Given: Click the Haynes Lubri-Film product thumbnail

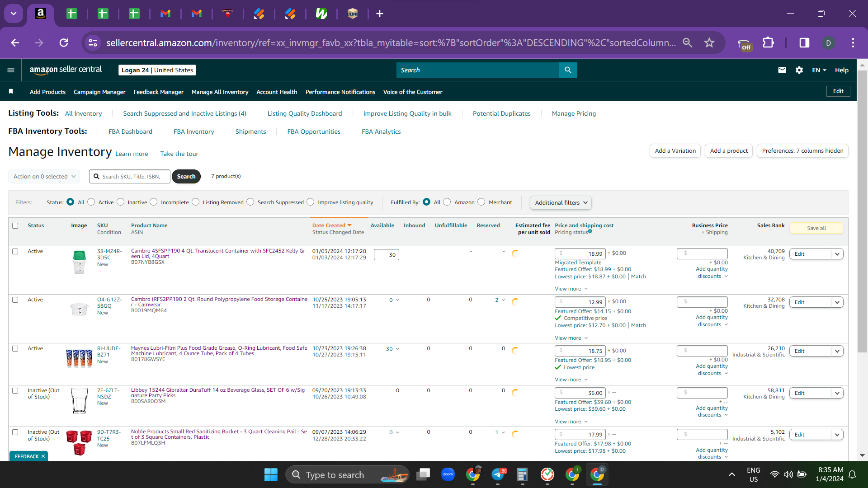Looking at the screenshot, I should point(79,358).
